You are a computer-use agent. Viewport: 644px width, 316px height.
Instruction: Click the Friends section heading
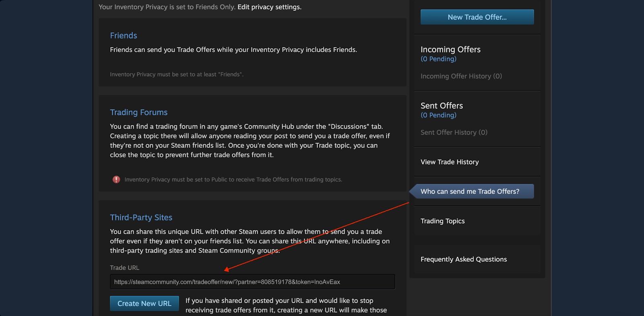coord(124,35)
